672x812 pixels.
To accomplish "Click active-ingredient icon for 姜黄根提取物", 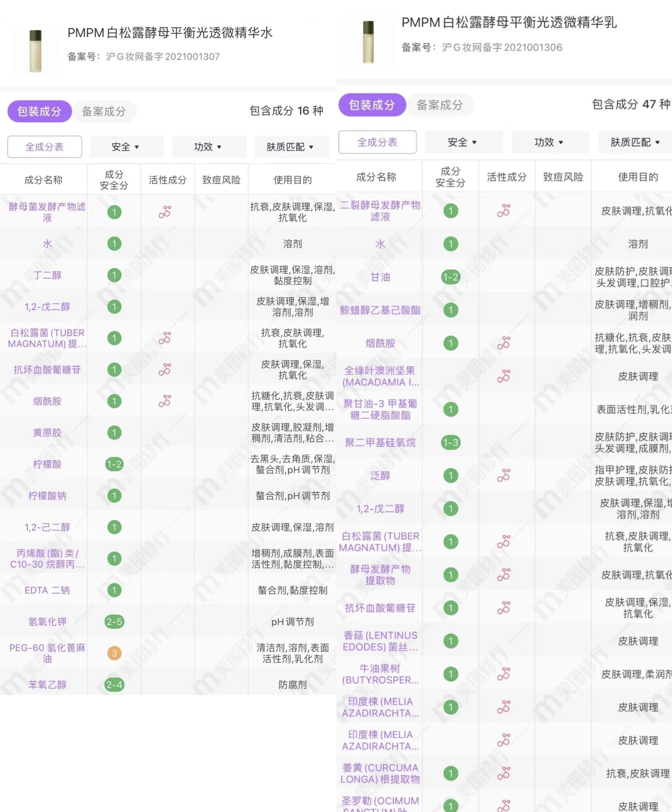I will (504, 773).
